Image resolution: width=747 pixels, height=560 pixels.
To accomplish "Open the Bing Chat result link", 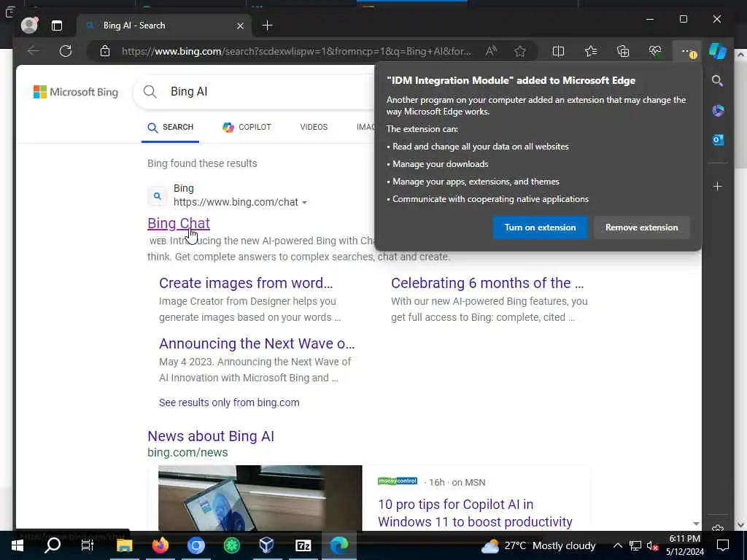I will (179, 223).
